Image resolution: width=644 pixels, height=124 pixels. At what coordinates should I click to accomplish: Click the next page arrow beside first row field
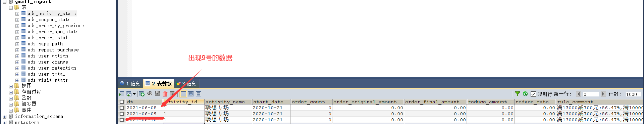[x=603, y=94]
